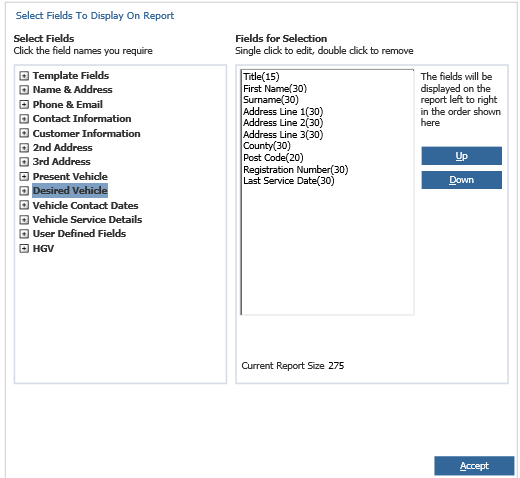Screen dimensions: 520x478
Task: Expand the Present Vehicle plus icon
Action: tap(24, 176)
